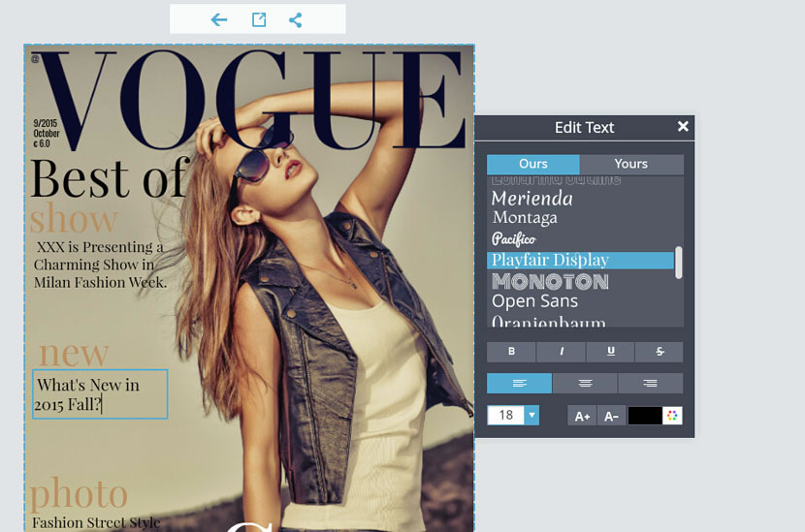The width and height of the screenshot is (805, 532).
Task: Click inside 'What's New in 2015 Fall?' textbox
Action: [x=100, y=394]
